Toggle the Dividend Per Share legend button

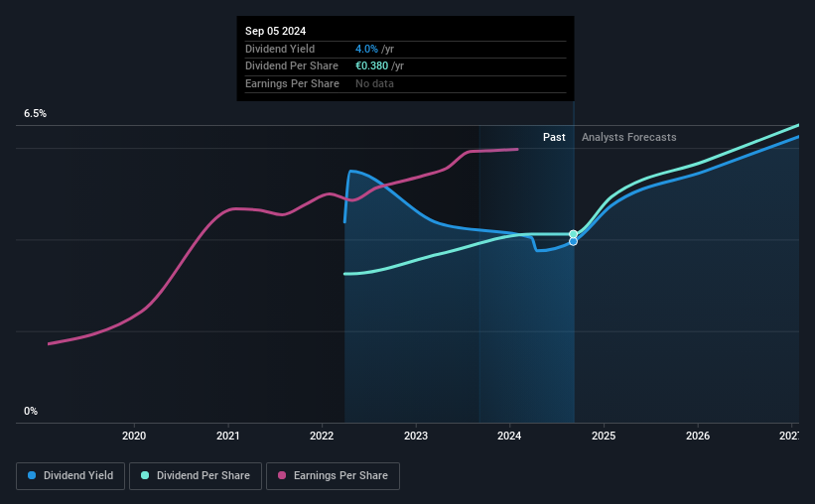pyautogui.click(x=196, y=476)
